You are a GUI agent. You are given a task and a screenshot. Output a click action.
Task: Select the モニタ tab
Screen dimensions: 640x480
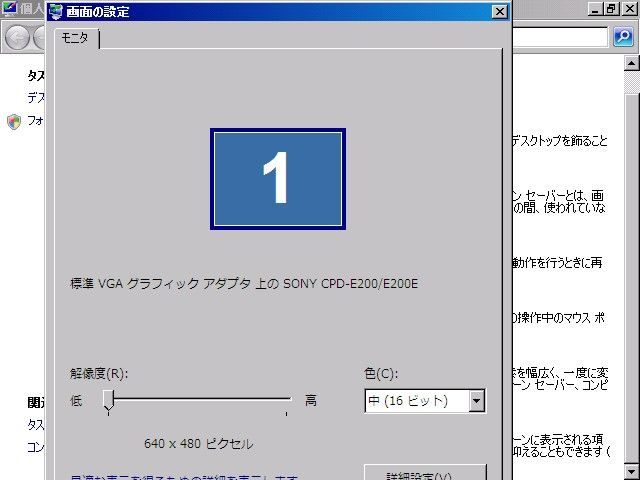click(x=75, y=38)
